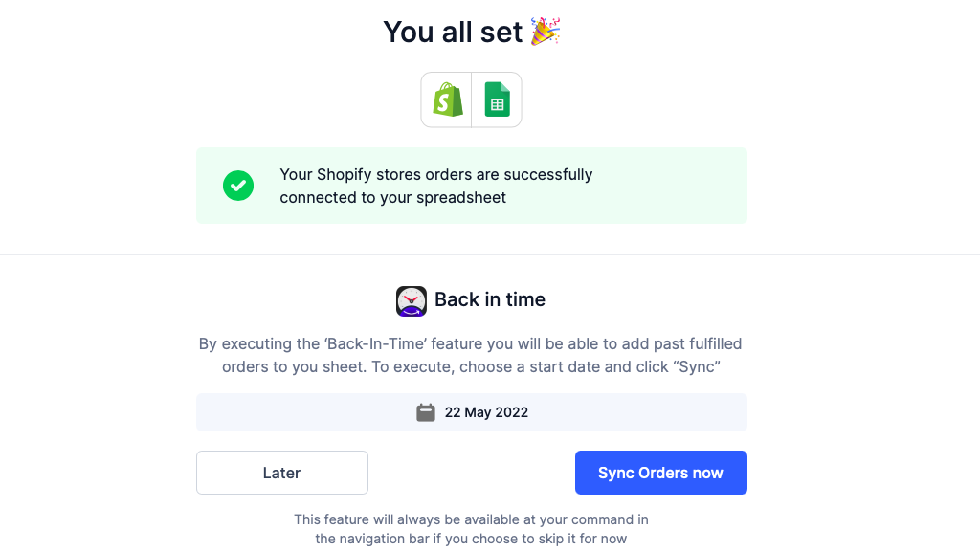The height and width of the screenshot is (552, 980).
Task: Click the note line about the navigation bar
Action: [x=471, y=539]
